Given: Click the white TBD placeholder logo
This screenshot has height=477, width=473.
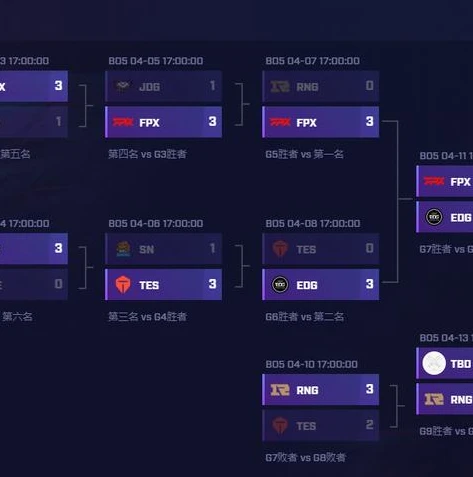Looking at the screenshot, I should [434, 363].
